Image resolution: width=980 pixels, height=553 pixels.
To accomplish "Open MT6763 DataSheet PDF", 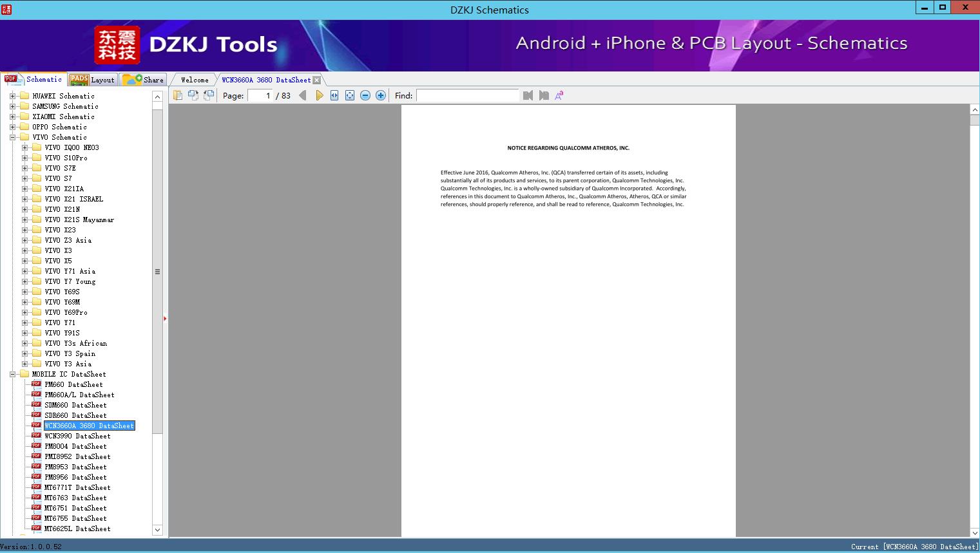I will click(x=75, y=498).
